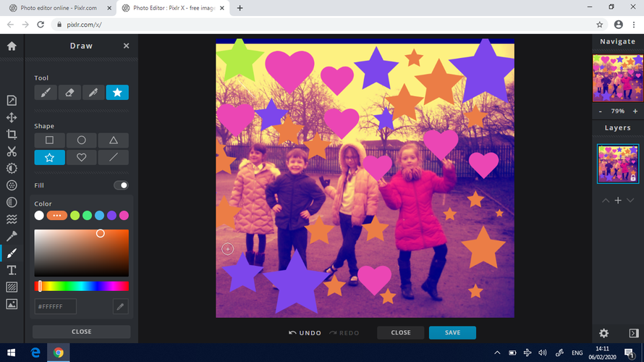The image size is (644, 362).
Task: Open the Add Image tool
Action: pos(12,304)
